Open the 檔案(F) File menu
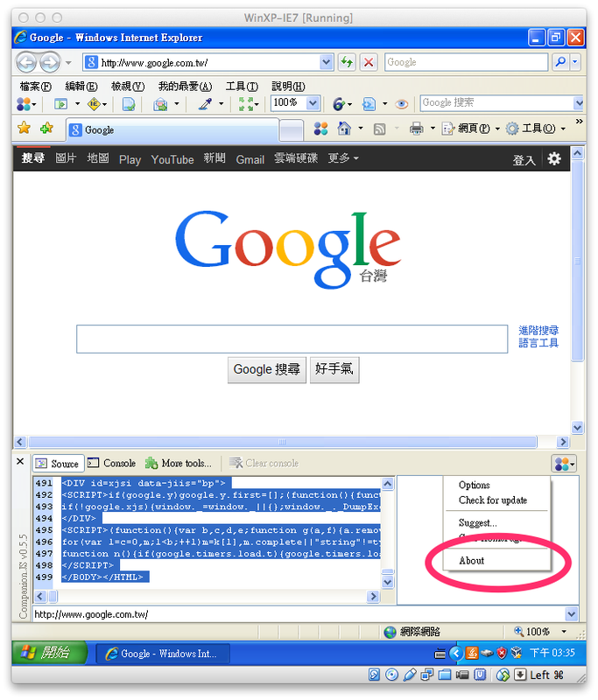 (35, 86)
